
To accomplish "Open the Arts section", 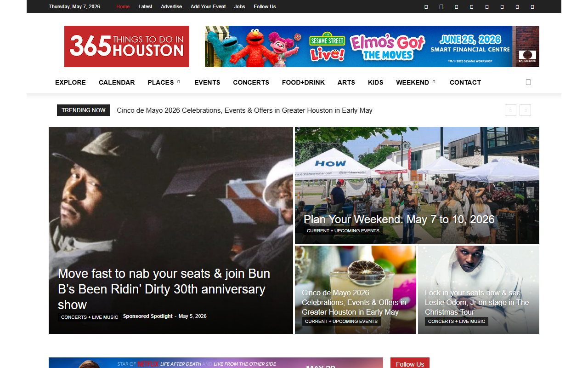I will tap(346, 82).
